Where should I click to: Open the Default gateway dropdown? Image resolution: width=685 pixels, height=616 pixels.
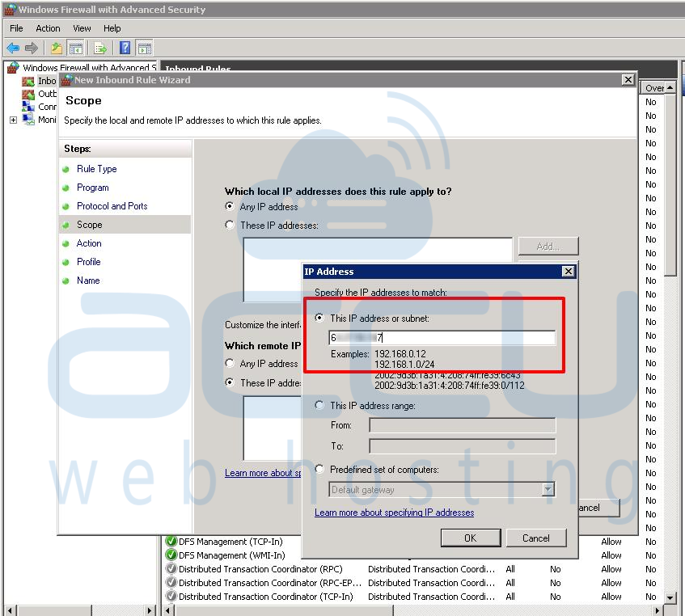(x=548, y=489)
